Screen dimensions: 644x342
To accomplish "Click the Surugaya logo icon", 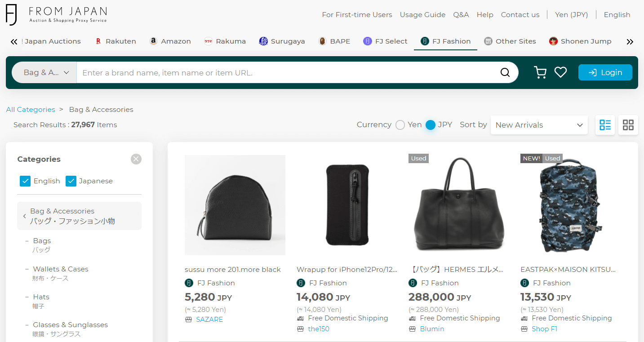I will (x=263, y=41).
